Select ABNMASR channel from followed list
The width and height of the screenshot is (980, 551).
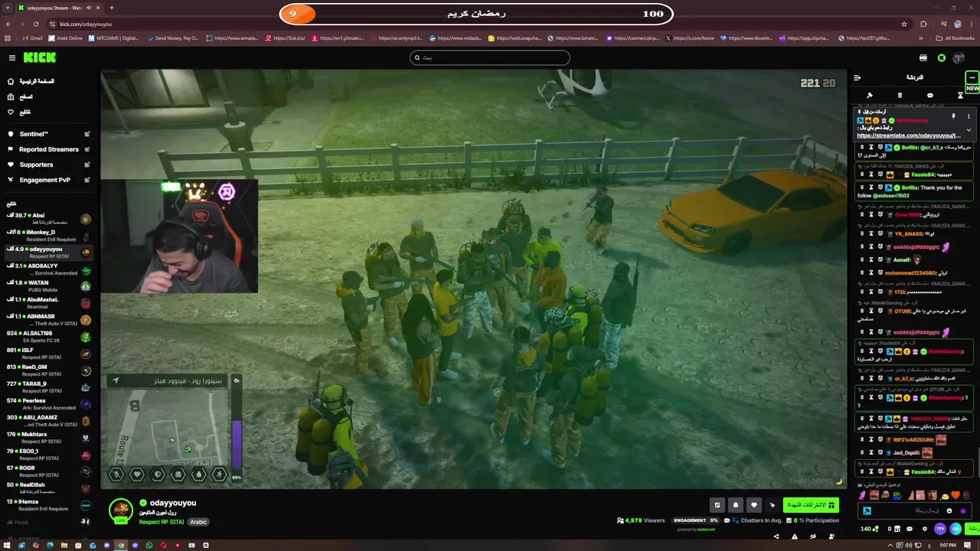(49, 320)
